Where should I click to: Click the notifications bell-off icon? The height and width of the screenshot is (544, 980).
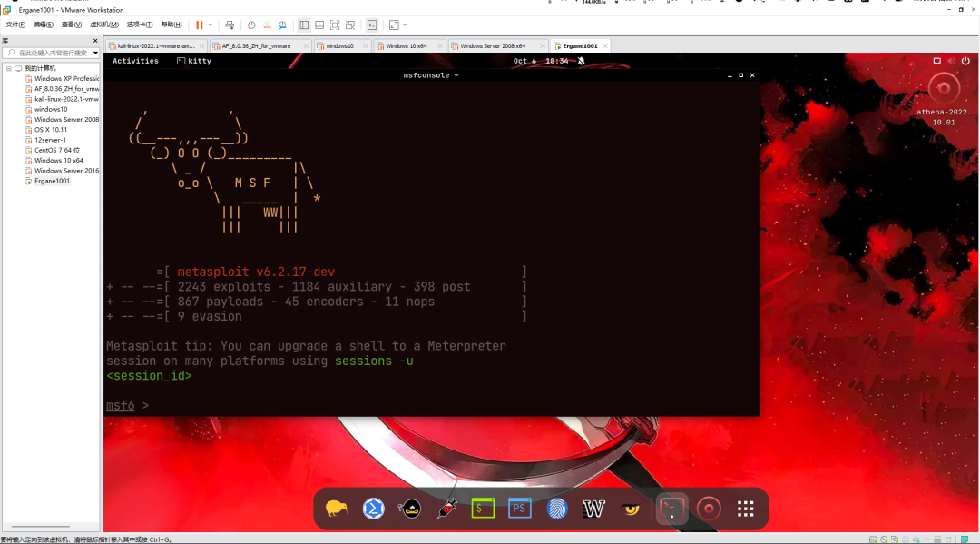pyautogui.click(x=582, y=61)
